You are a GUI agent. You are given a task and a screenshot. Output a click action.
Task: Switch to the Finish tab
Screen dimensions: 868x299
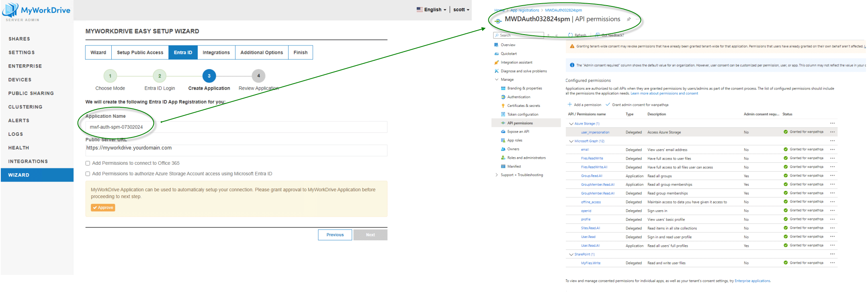(301, 53)
